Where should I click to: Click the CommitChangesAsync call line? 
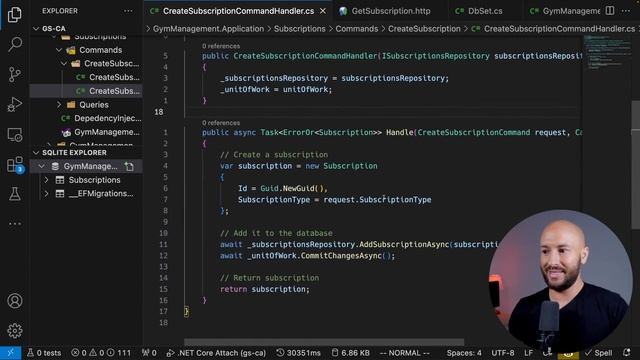tap(307, 256)
